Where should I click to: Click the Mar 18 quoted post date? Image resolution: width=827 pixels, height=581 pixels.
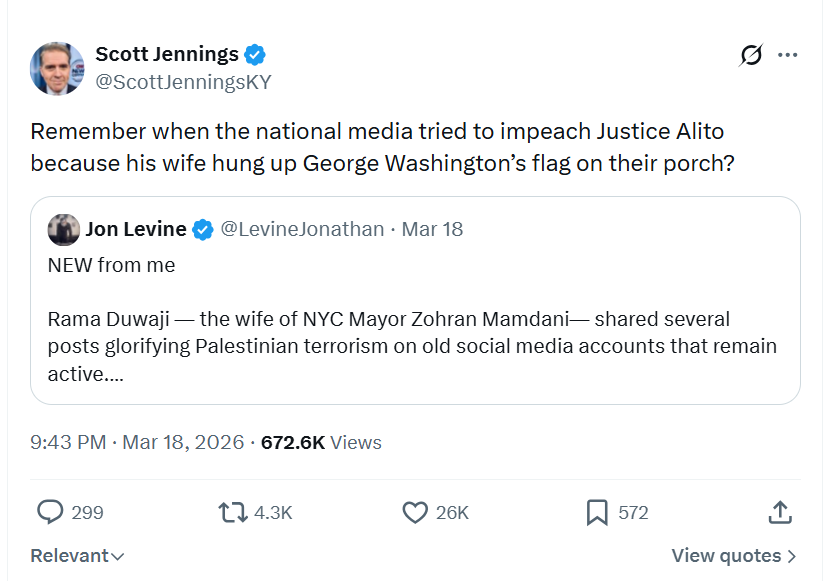tap(432, 229)
